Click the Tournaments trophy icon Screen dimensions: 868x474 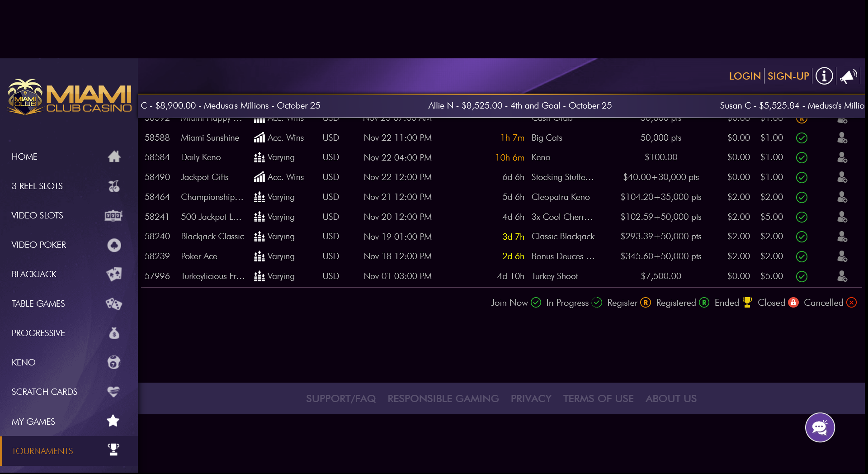tap(113, 450)
